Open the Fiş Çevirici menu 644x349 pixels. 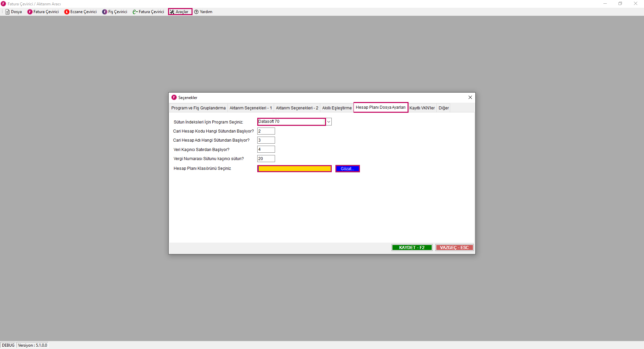(115, 12)
